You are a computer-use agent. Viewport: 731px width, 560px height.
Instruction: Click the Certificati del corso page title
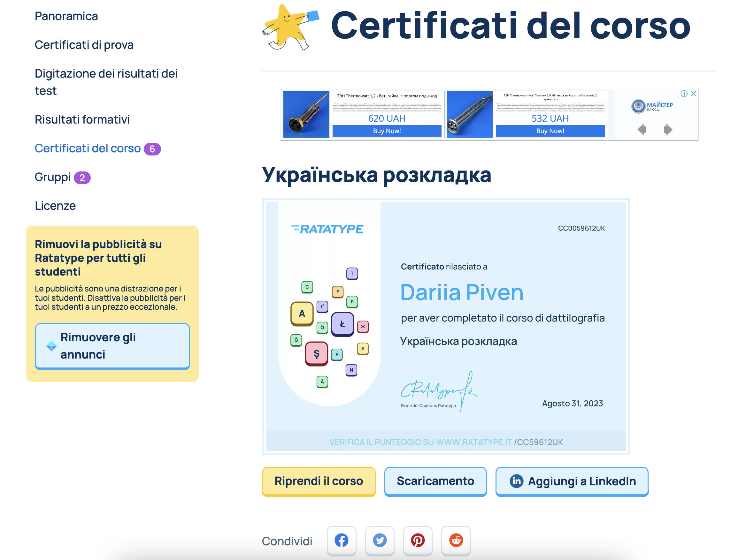click(x=510, y=25)
